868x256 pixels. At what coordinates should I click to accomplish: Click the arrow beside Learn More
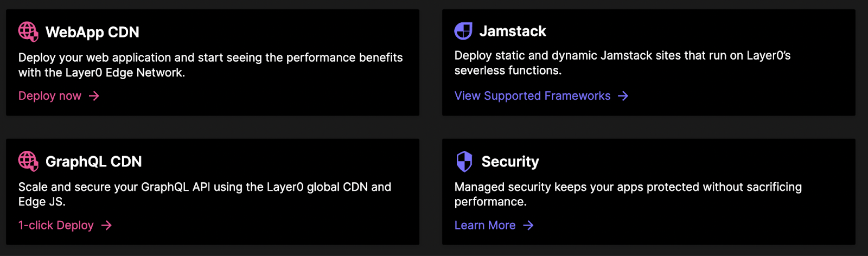click(528, 225)
